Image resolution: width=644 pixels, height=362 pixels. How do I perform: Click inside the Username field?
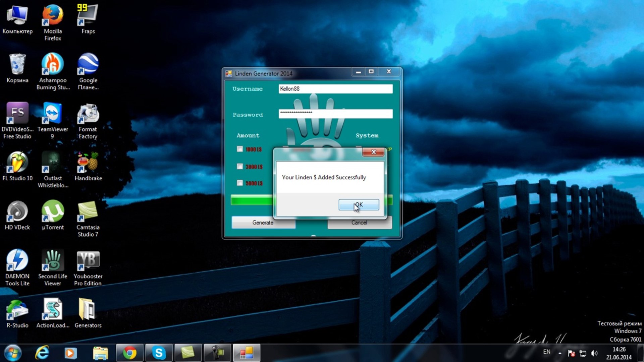pos(335,88)
